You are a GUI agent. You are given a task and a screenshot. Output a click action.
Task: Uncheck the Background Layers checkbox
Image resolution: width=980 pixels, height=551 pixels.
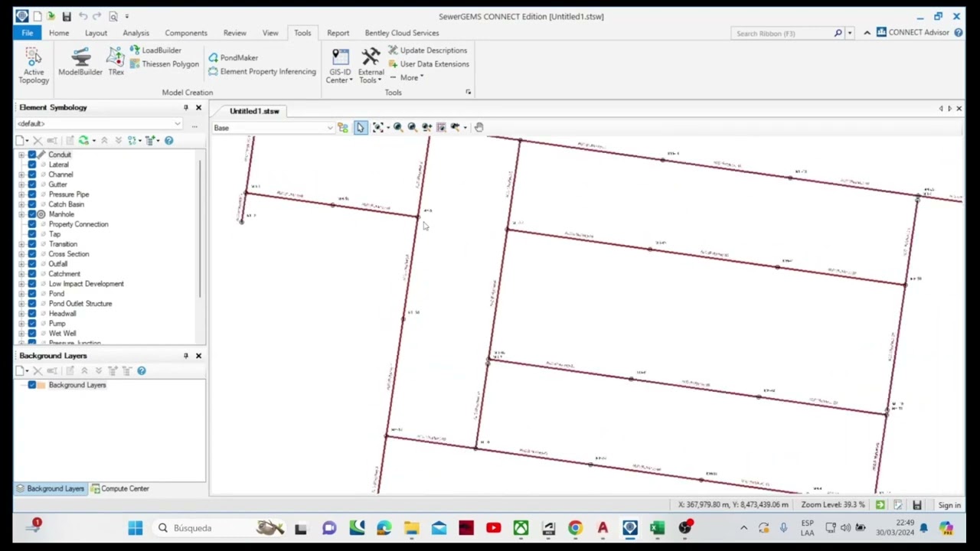pyautogui.click(x=31, y=385)
